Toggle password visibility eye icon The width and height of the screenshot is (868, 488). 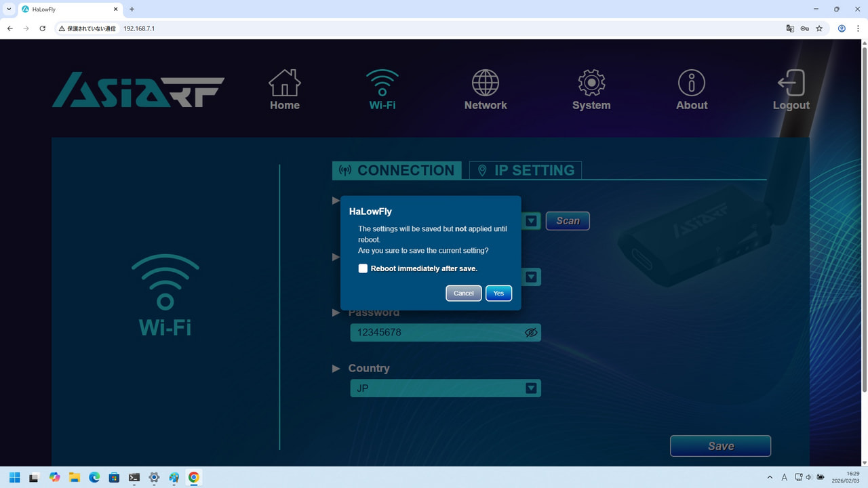click(x=531, y=333)
